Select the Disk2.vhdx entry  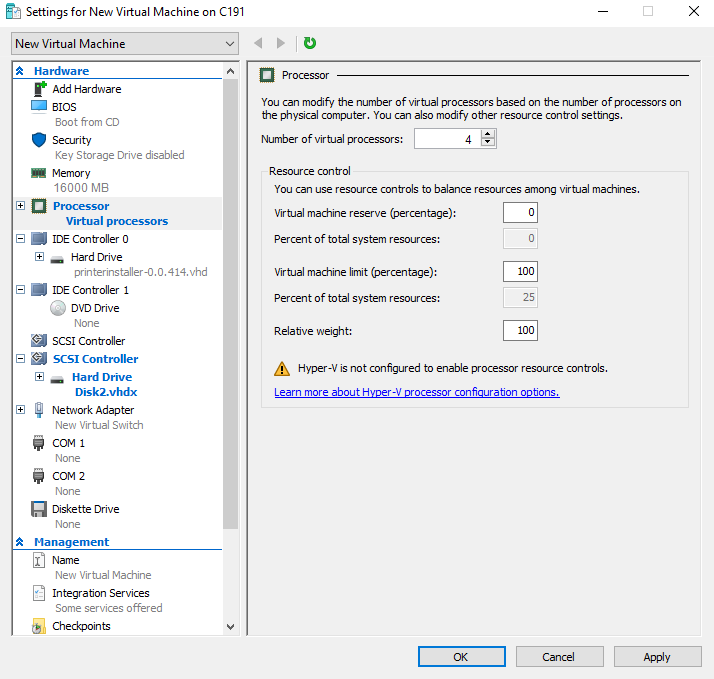106,392
